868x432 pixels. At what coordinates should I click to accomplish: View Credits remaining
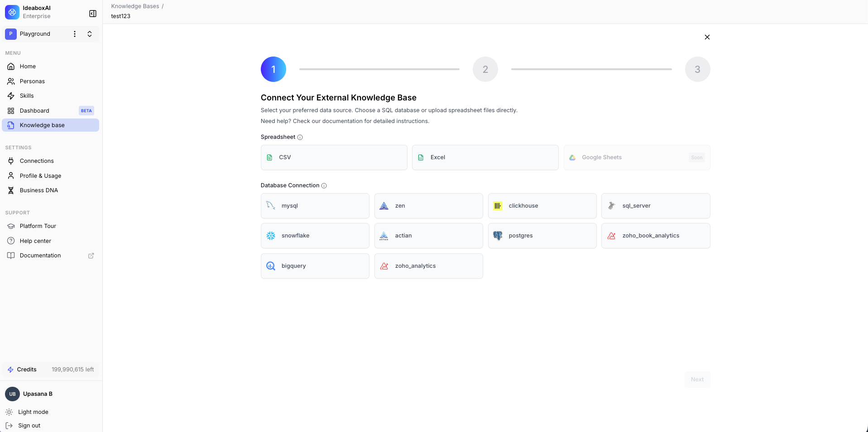tap(50, 370)
